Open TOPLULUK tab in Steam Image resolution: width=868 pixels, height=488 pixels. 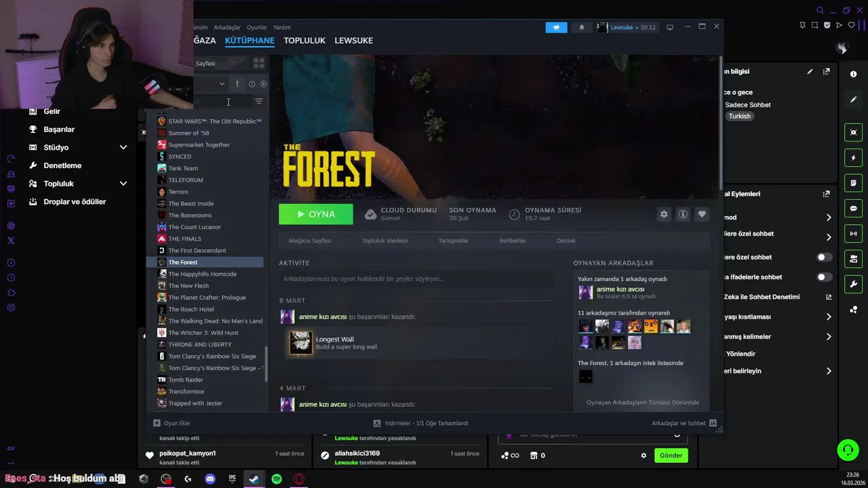click(x=304, y=40)
